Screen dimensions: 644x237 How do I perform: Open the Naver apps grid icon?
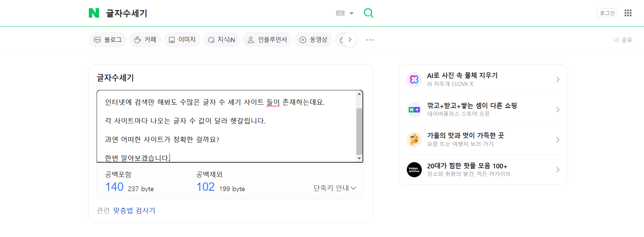pos(628,13)
